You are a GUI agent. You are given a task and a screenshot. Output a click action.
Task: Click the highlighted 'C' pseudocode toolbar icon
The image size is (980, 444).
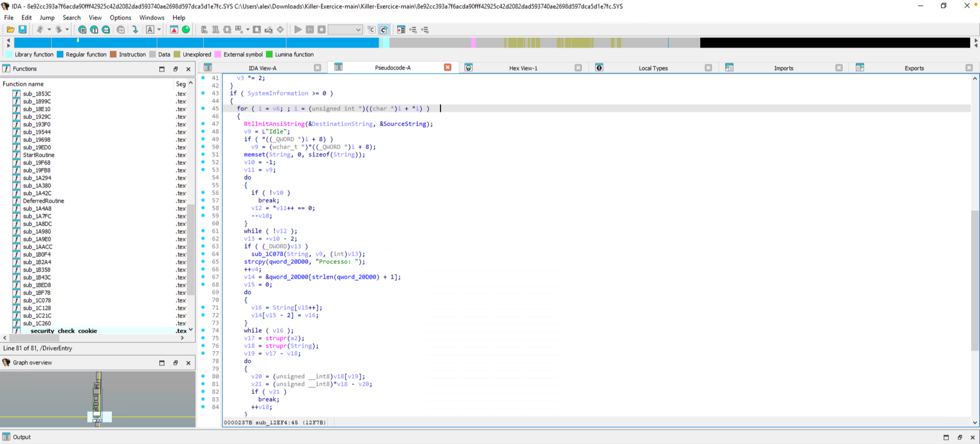384,30
